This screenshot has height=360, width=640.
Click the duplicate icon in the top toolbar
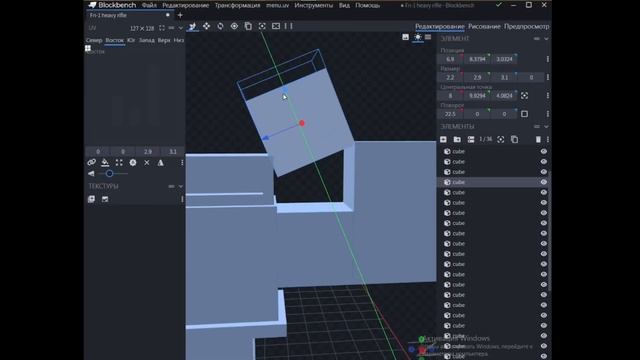point(248,26)
